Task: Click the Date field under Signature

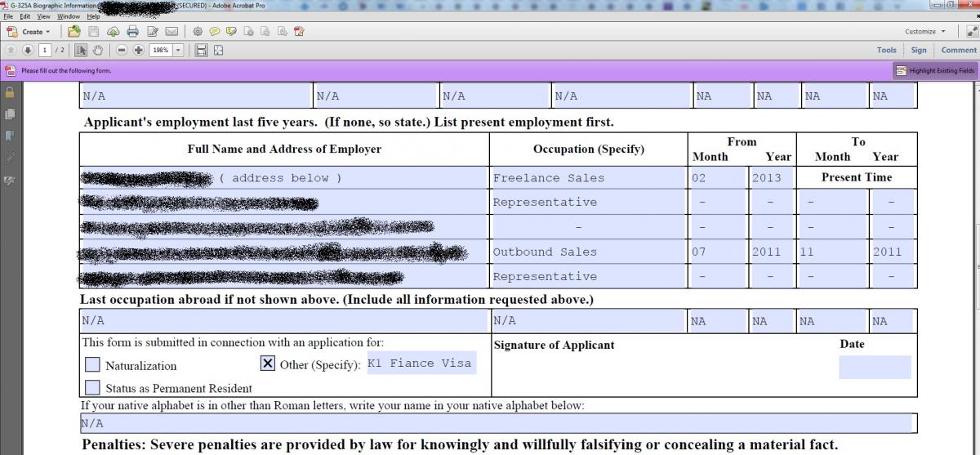Action: 875,367
